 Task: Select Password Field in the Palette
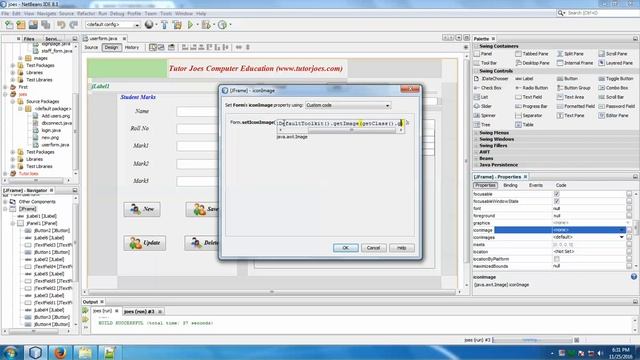[617, 106]
